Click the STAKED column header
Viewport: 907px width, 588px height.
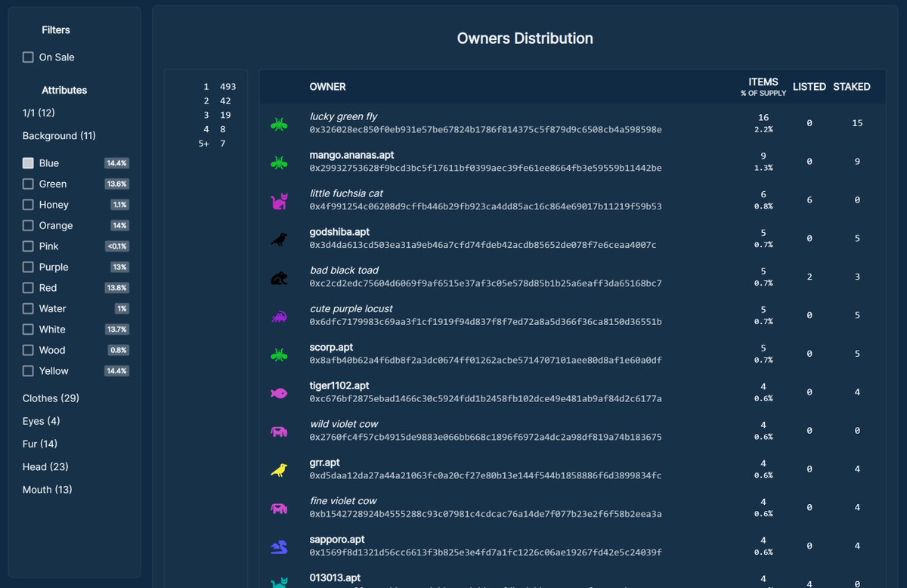point(852,87)
